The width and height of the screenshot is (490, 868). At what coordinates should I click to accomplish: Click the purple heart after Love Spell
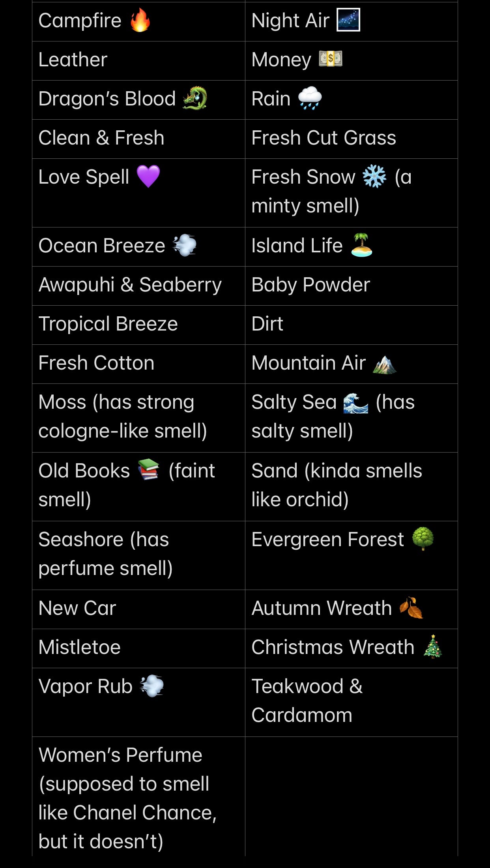click(148, 177)
